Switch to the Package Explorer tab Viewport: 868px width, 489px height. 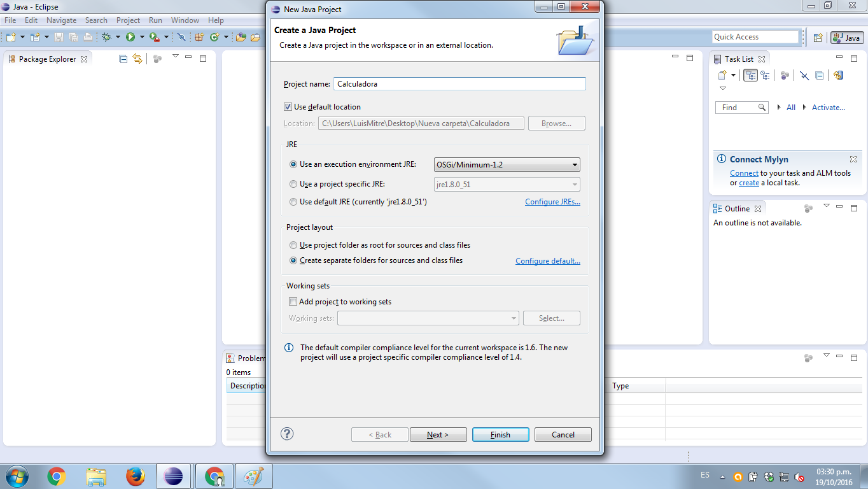(47, 59)
